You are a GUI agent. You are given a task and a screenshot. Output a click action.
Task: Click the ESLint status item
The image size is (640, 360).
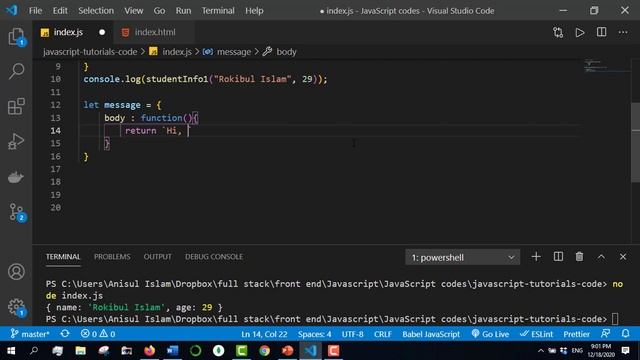(536, 334)
